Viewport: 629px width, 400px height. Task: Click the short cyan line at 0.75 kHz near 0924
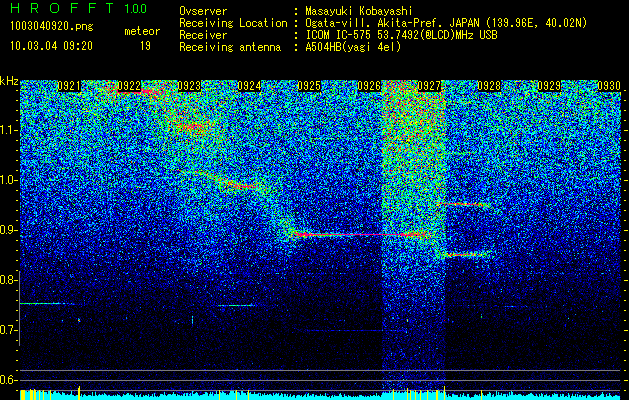pyautogui.click(x=236, y=305)
